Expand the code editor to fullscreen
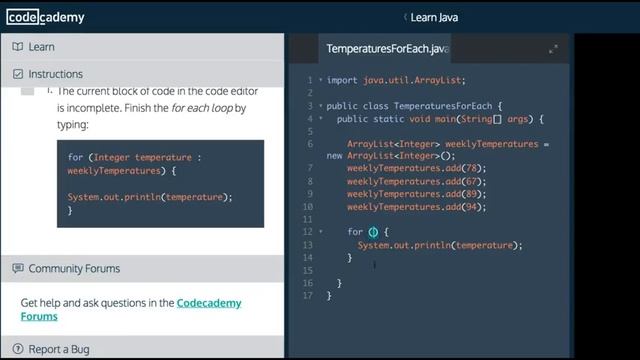The image size is (640, 360). coord(553,50)
